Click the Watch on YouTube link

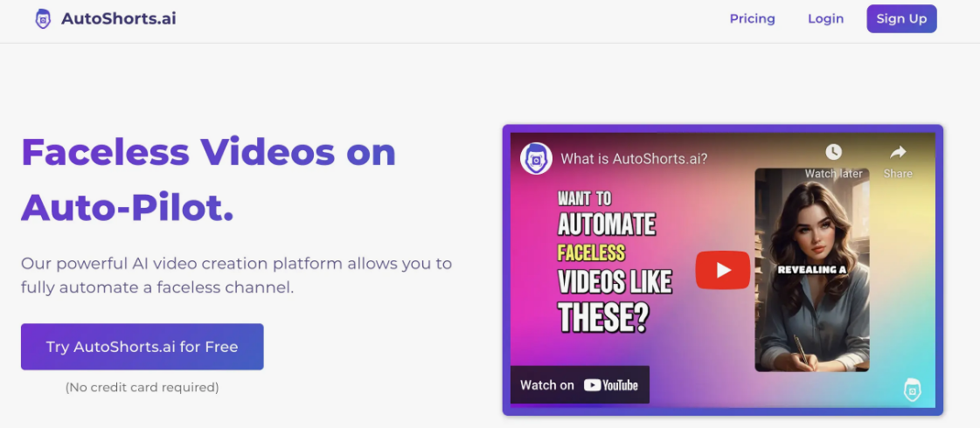pyautogui.click(x=580, y=385)
